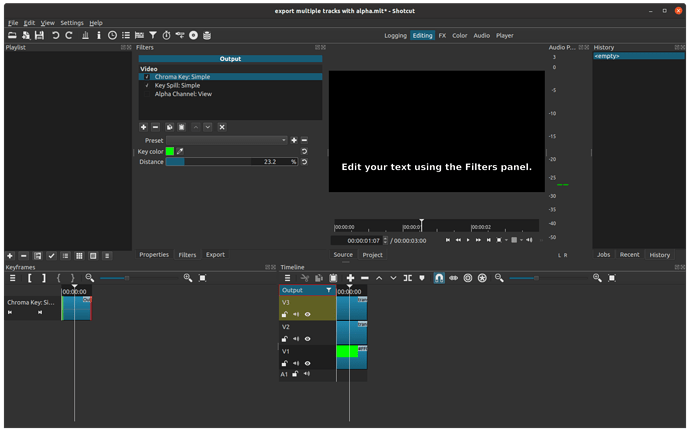Redo the action in the toolbar
This screenshot has height=432, width=690.
pos(69,35)
